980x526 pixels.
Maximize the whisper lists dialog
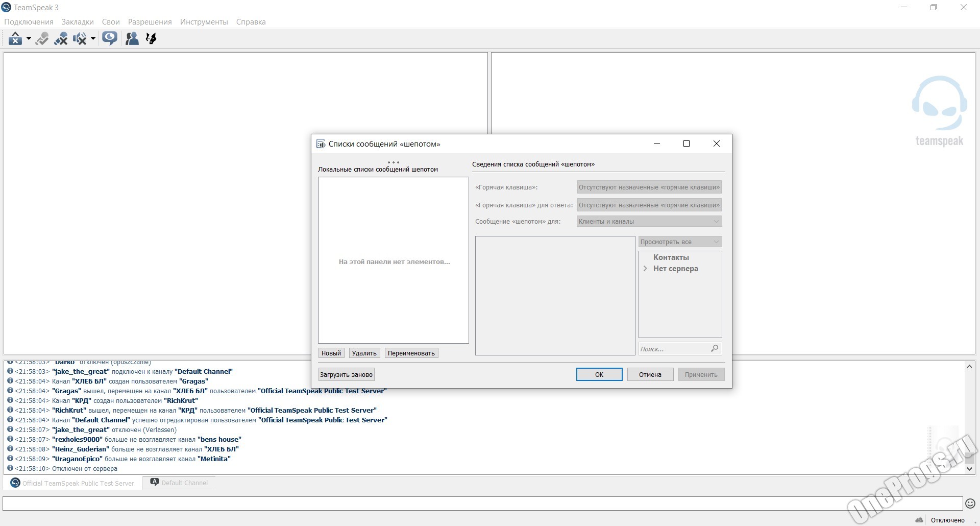pyautogui.click(x=687, y=144)
